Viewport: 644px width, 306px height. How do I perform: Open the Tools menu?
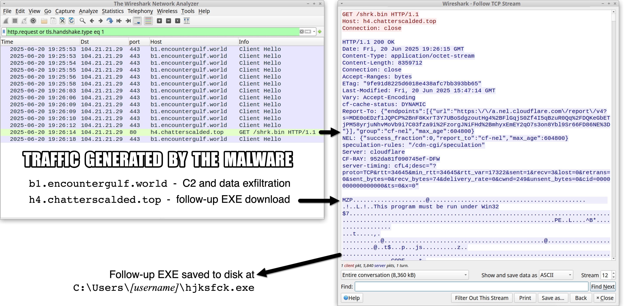click(188, 11)
